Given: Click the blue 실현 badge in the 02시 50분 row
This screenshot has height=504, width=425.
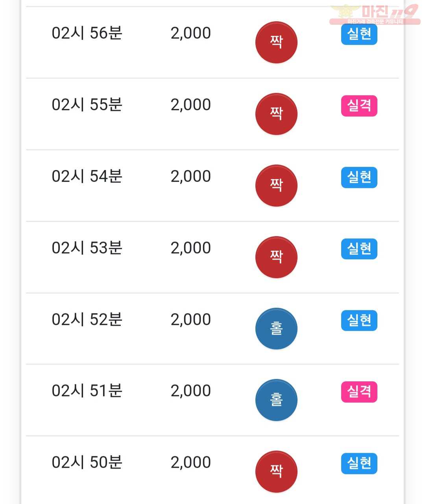Looking at the screenshot, I should pos(359,463).
